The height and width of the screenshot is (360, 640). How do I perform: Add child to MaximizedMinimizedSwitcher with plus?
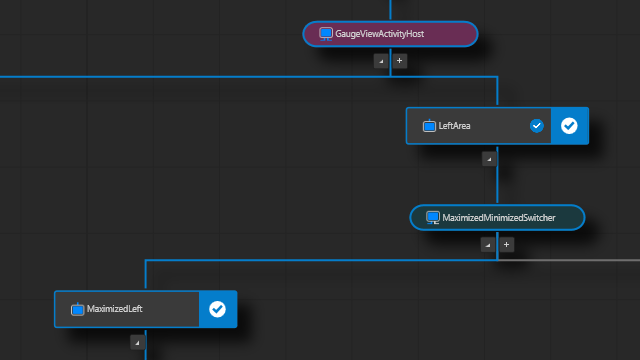pyautogui.click(x=507, y=245)
